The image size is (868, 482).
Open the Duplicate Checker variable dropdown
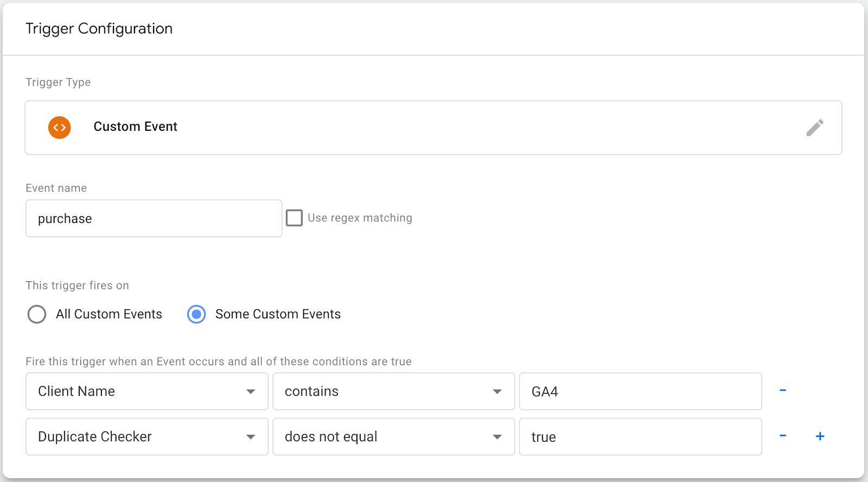pos(147,436)
